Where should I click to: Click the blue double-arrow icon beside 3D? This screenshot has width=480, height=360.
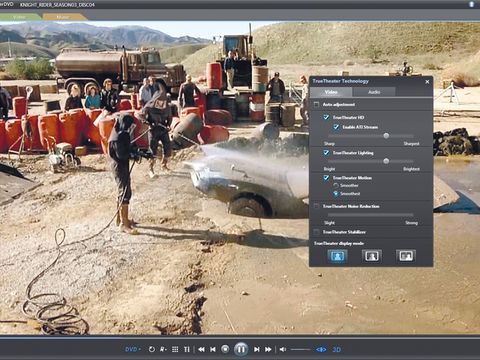coord(321,349)
